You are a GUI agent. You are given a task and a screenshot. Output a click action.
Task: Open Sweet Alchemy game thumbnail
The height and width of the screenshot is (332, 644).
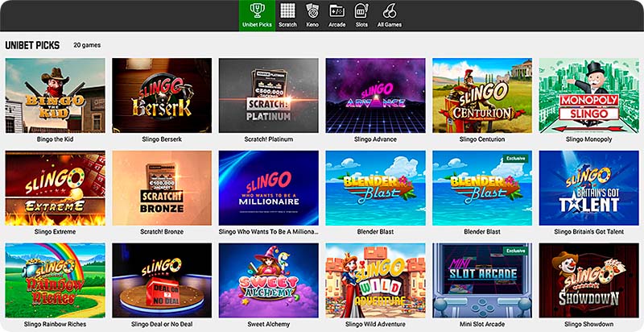(x=269, y=280)
